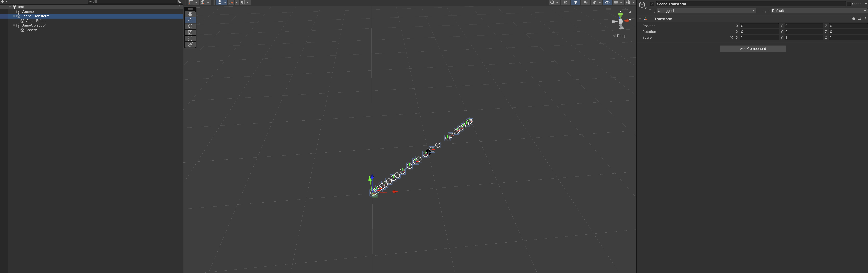This screenshot has height=273, width=868.
Task: Enable the Static checkbox
Action: click(x=848, y=4)
